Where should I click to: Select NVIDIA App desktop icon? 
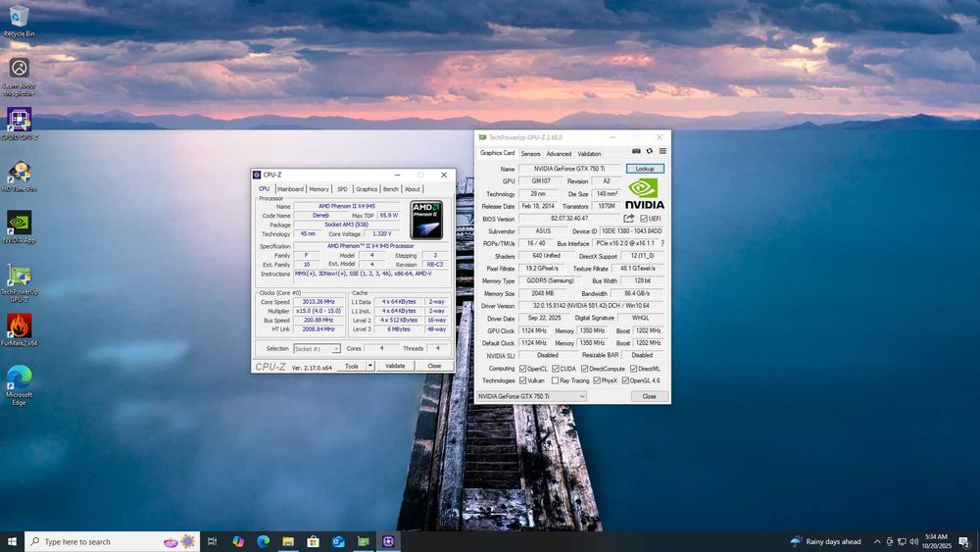coord(19,226)
